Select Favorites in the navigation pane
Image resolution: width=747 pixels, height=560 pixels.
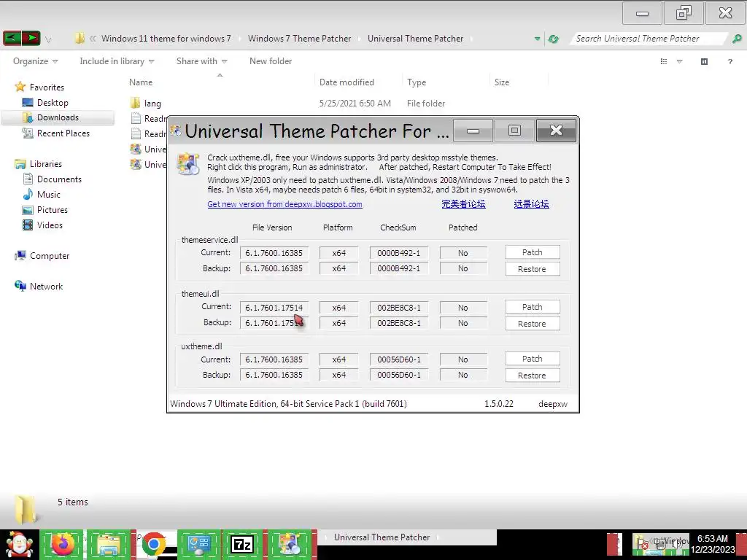pos(39,87)
